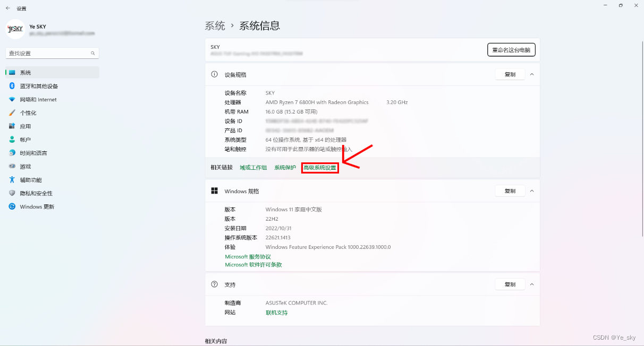This screenshot has height=346, width=644.
Task: Click manufacturer ASUSTeK COMPUTER INC.
Action: coord(296,303)
